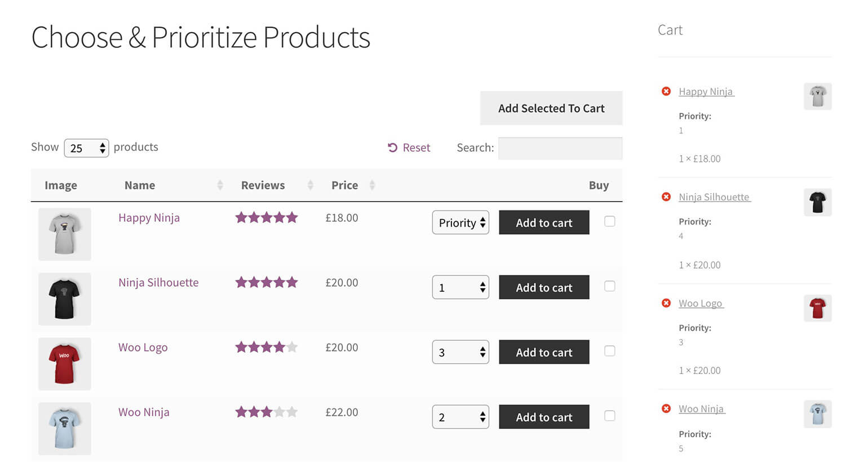Add Woo Ninja to cart
The image size is (868, 462).
(x=544, y=417)
